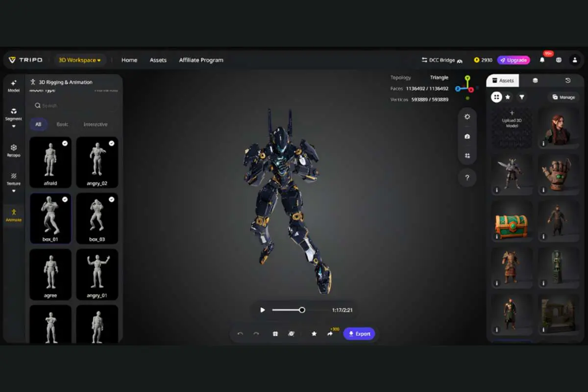Go to Home in the top menu
Screen dimensions: 588x392
click(129, 60)
